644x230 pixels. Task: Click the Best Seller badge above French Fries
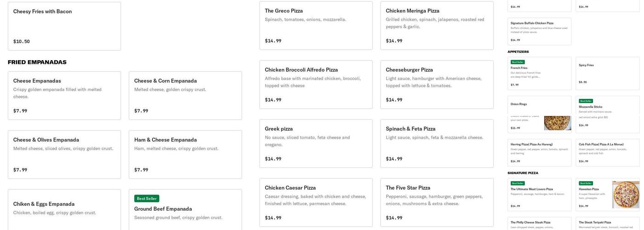tap(517, 62)
